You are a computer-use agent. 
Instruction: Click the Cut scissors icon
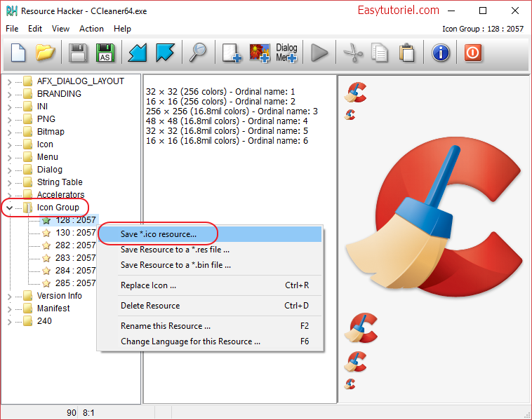pos(353,53)
